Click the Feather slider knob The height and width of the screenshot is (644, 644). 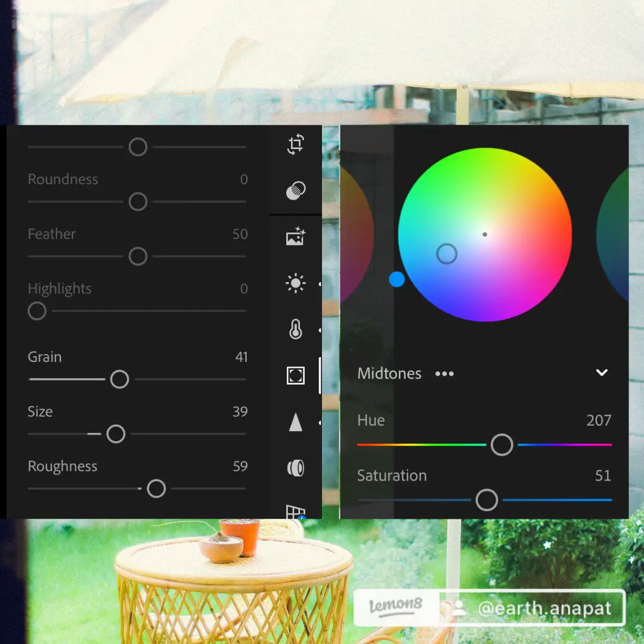(x=138, y=256)
